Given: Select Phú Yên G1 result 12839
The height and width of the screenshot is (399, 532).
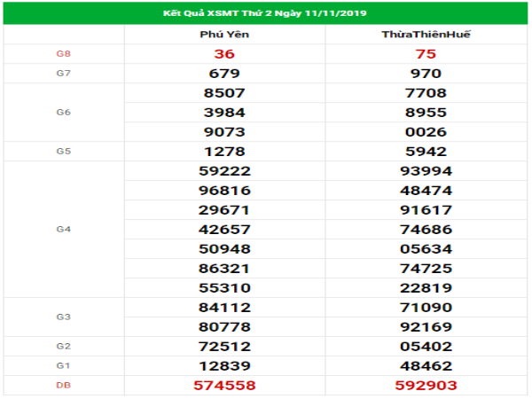Looking at the screenshot, I should (x=223, y=365).
